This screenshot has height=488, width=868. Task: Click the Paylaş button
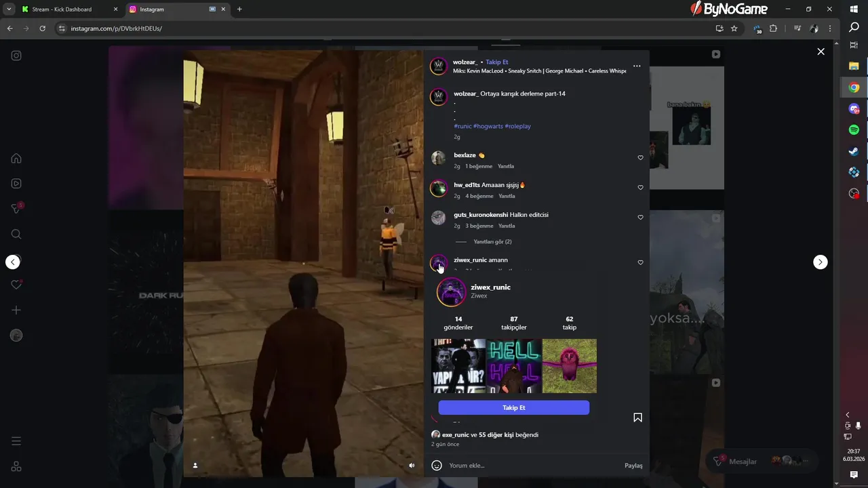tap(633, 466)
